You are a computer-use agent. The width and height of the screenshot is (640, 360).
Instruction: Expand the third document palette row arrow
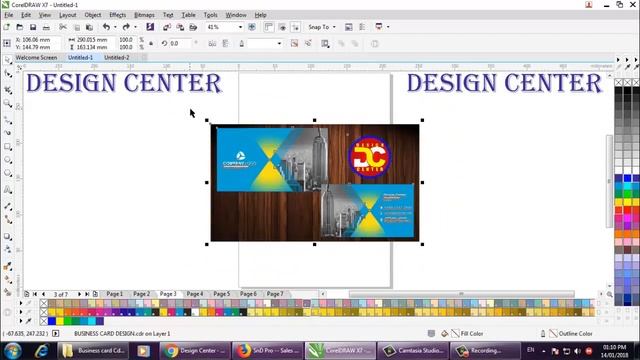(21, 321)
